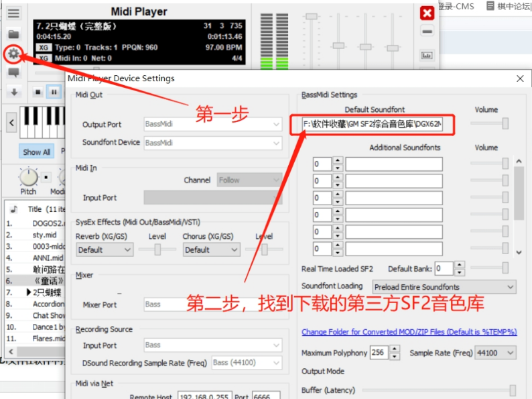
Task: Toggle the Show All button
Action: tap(36, 152)
